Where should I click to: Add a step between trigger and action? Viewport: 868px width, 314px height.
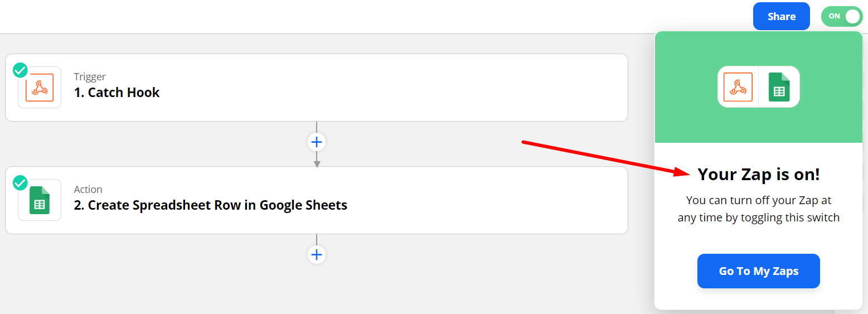[x=317, y=142]
